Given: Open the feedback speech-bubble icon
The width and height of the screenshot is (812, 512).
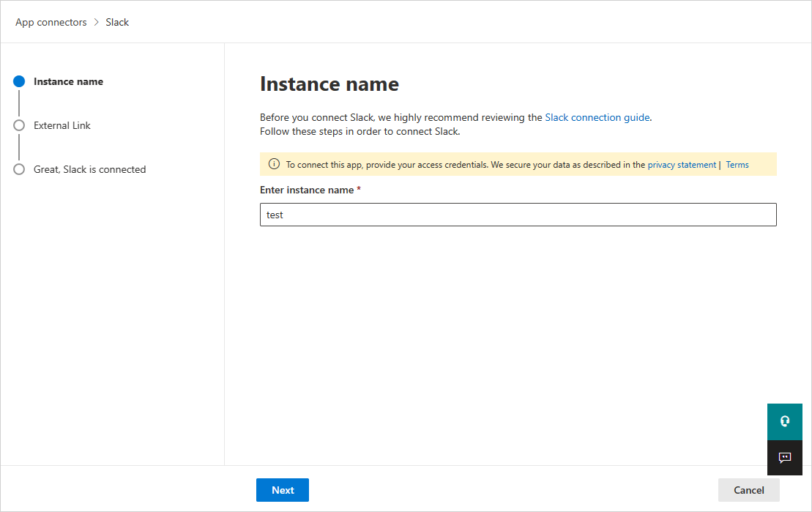Looking at the screenshot, I should 784,458.
